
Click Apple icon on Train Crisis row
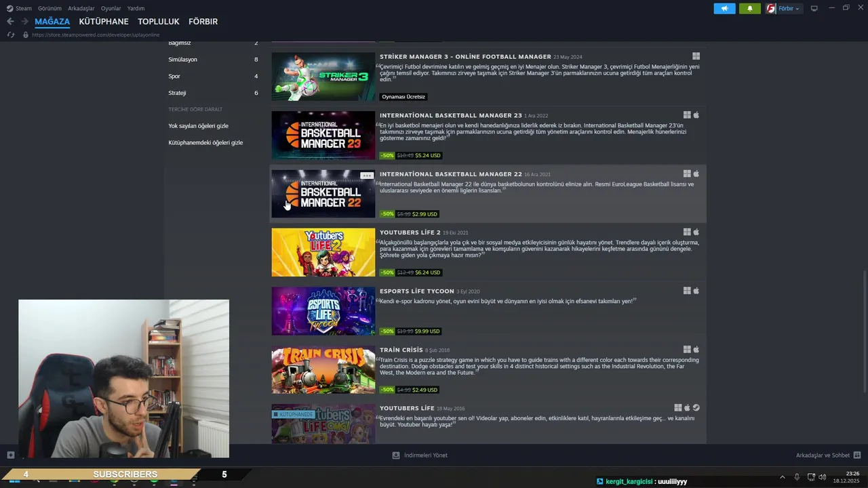click(696, 350)
